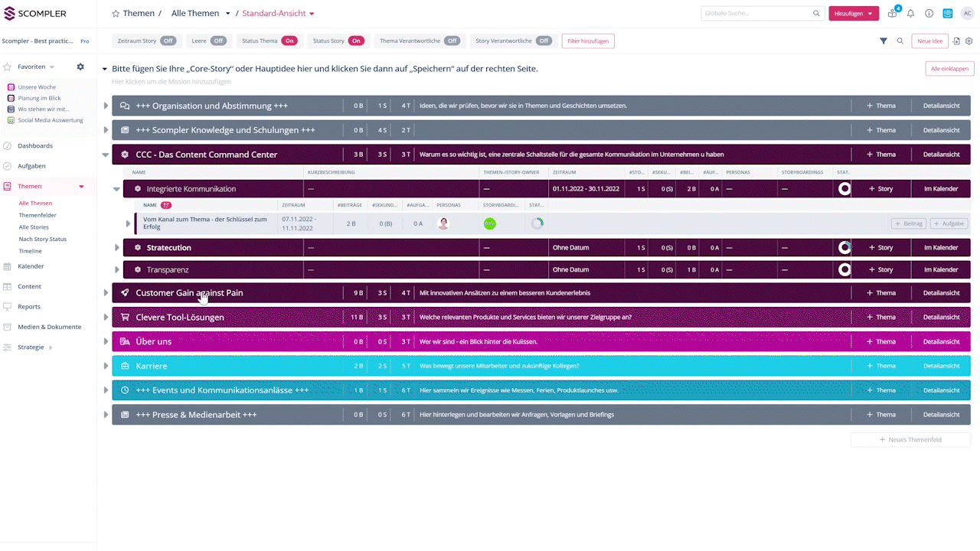The width and height of the screenshot is (980, 551).
Task: Click the Stratecution status ring
Action: (x=844, y=248)
